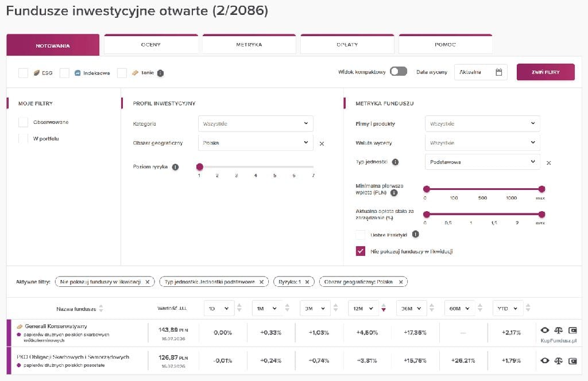This screenshot has width=588, height=381.
Task: Sort by the YTD column arrows
Action: (528, 308)
